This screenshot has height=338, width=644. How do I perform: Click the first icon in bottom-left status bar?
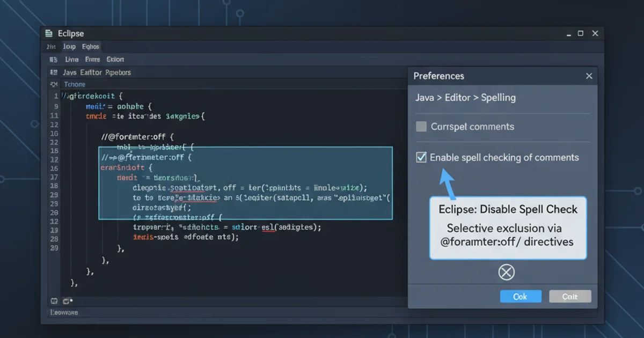pyautogui.click(x=54, y=301)
